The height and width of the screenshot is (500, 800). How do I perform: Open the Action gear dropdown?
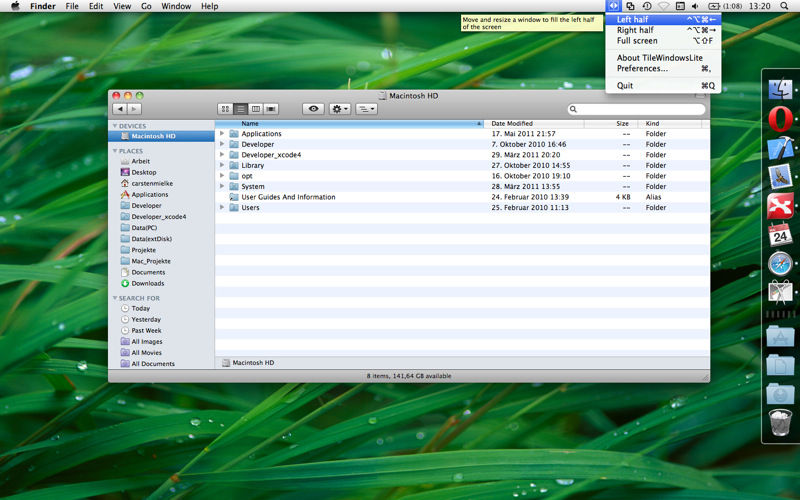pos(339,109)
